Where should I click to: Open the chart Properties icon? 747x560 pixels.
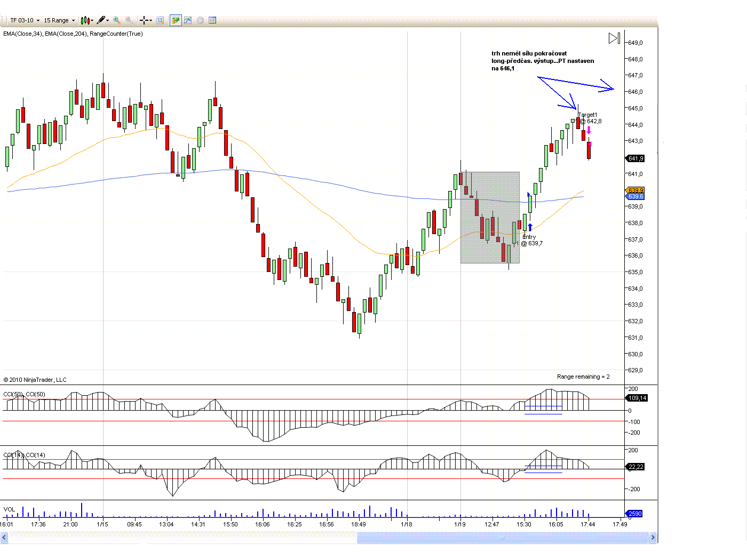tap(212, 20)
